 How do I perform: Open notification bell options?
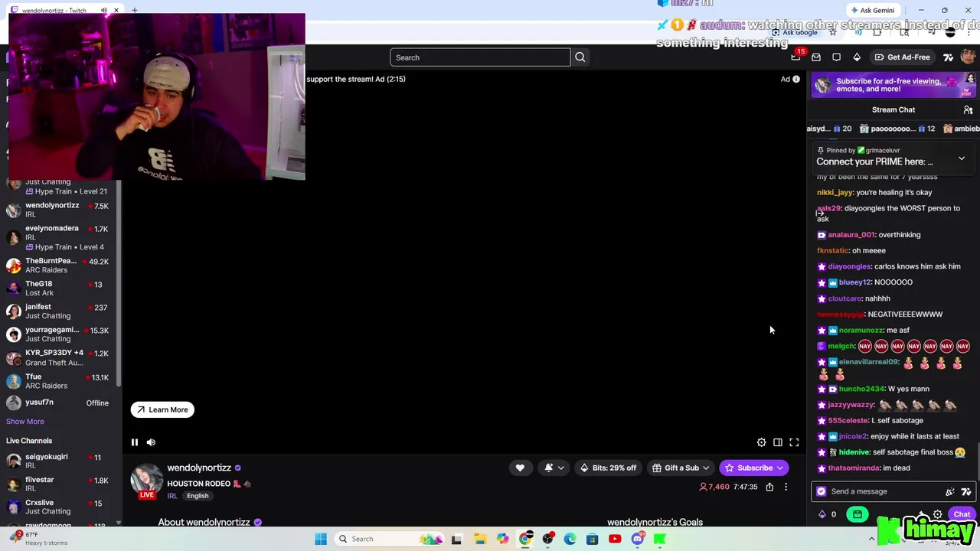coord(554,468)
